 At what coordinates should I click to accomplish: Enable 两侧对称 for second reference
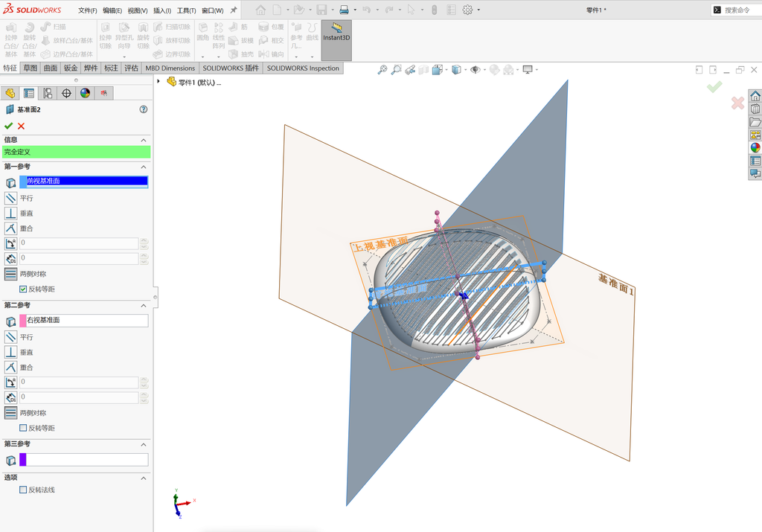[10, 413]
